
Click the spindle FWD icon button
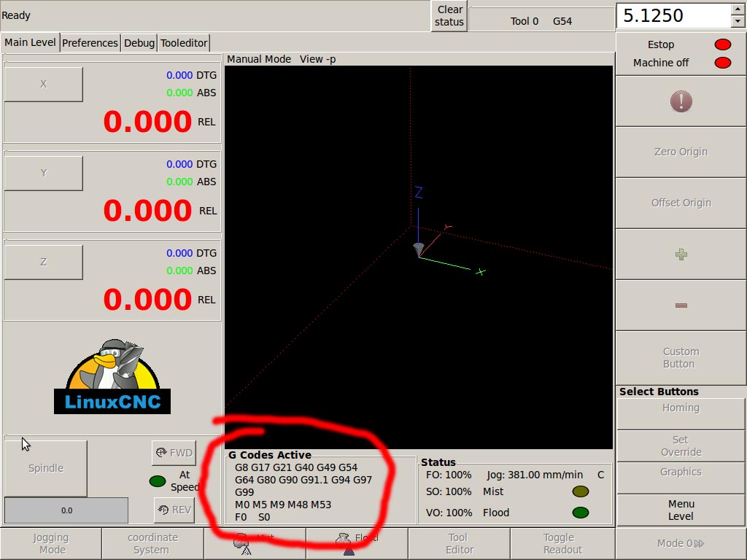click(174, 453)
